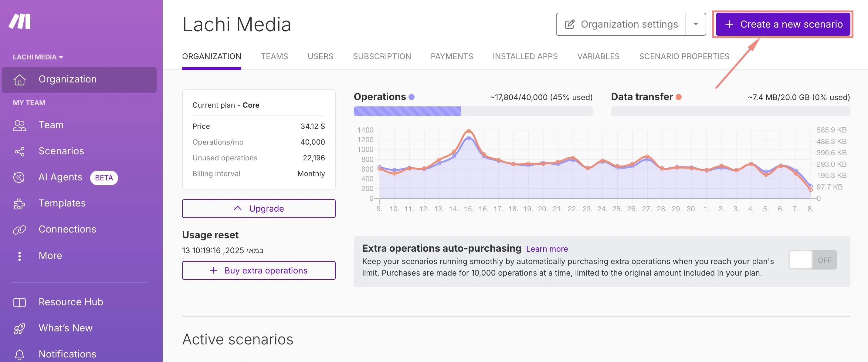Click the Templates puzzle icon

click(x=19, y=204)
